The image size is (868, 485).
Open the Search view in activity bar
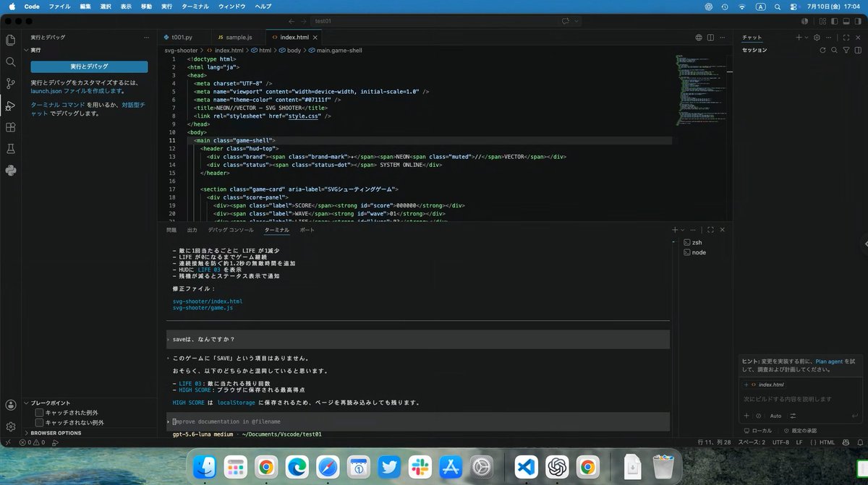pos(10,62)
